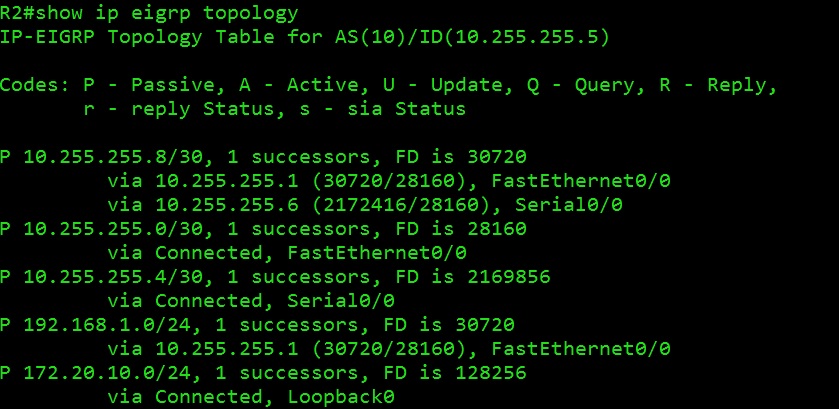839x409 pixels.
Task: Click the R2# prompt at top
Action: coord(18,13)
